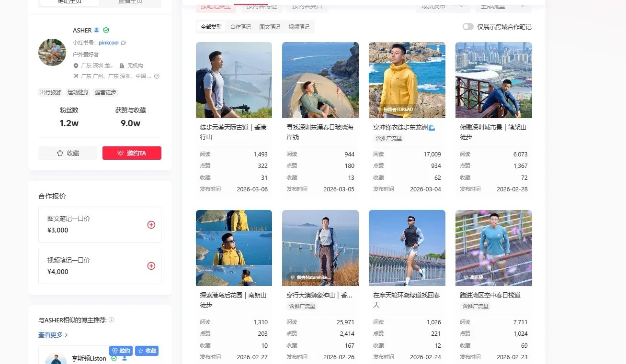Open the 穿行大澳狮象神山 note thumbnail
Screen dimensions: 626x364
320,248
